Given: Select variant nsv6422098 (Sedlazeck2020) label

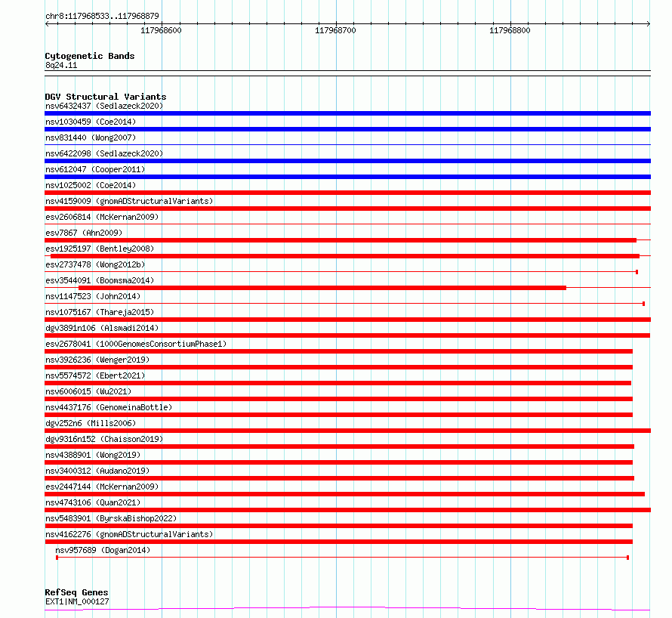Looking at the screenshot, I should [104, 153].
